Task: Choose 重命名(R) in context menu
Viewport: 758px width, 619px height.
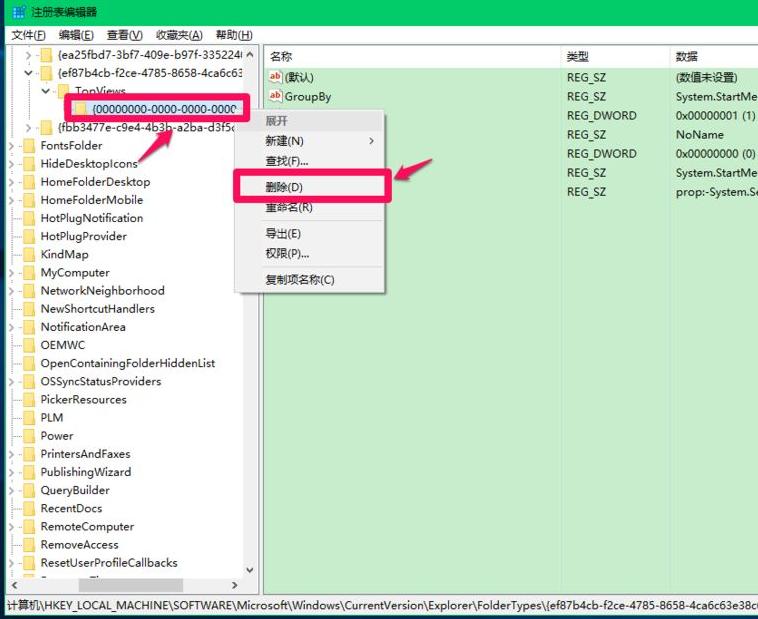Action: coord(289,207)
